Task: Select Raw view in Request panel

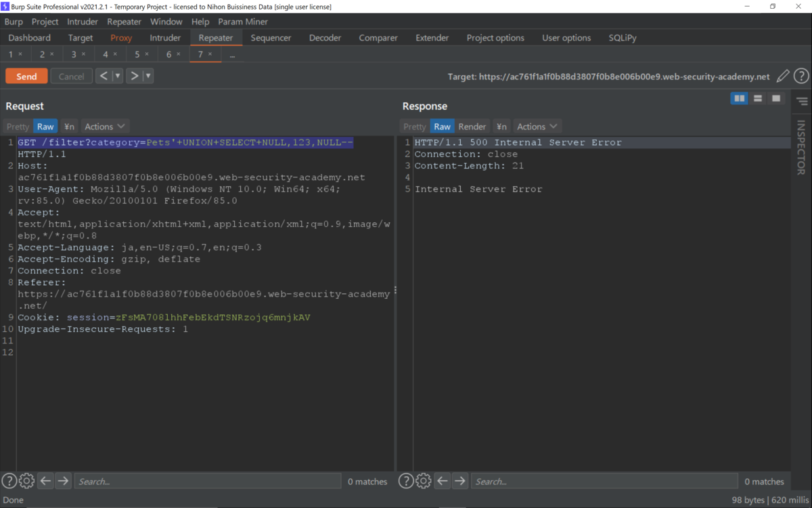Action: pos(45,127)
